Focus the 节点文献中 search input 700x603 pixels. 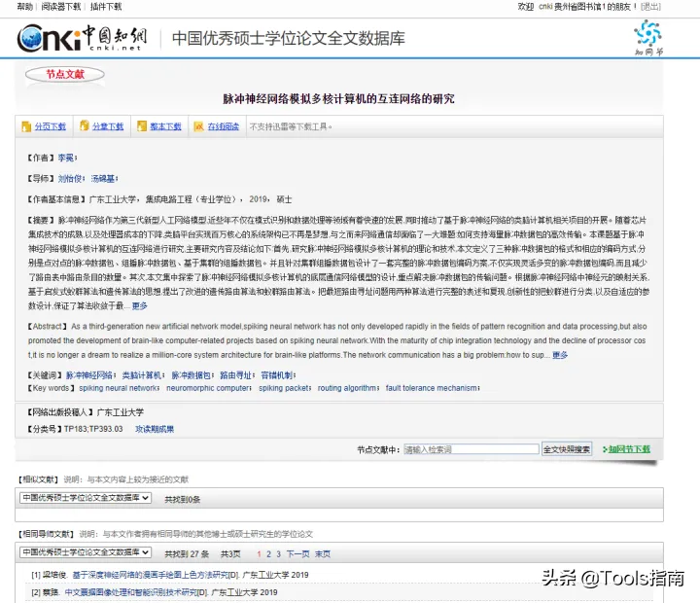(472, 449)
